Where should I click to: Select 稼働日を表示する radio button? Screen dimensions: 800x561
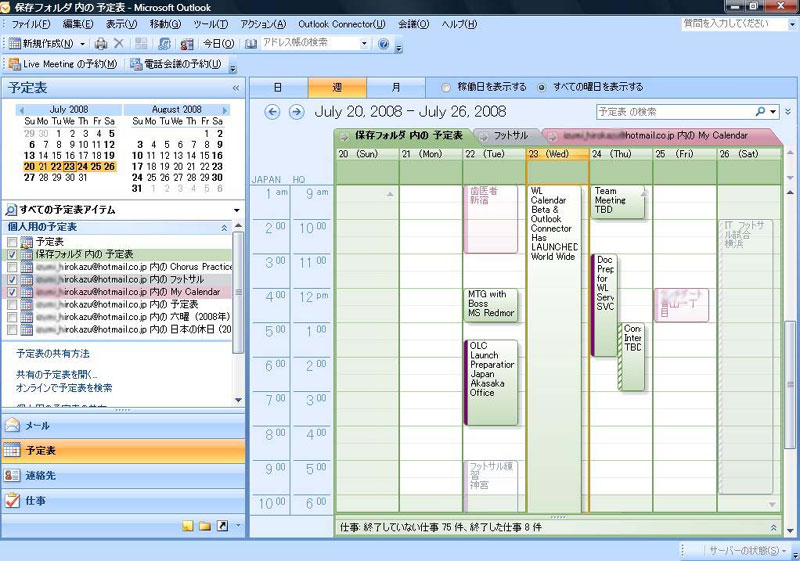[446, 87]
